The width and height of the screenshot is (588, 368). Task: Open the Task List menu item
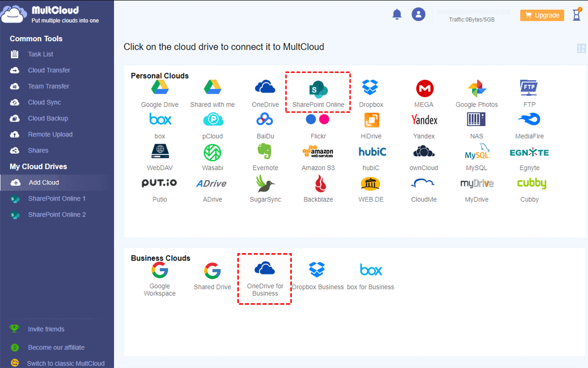41,54
